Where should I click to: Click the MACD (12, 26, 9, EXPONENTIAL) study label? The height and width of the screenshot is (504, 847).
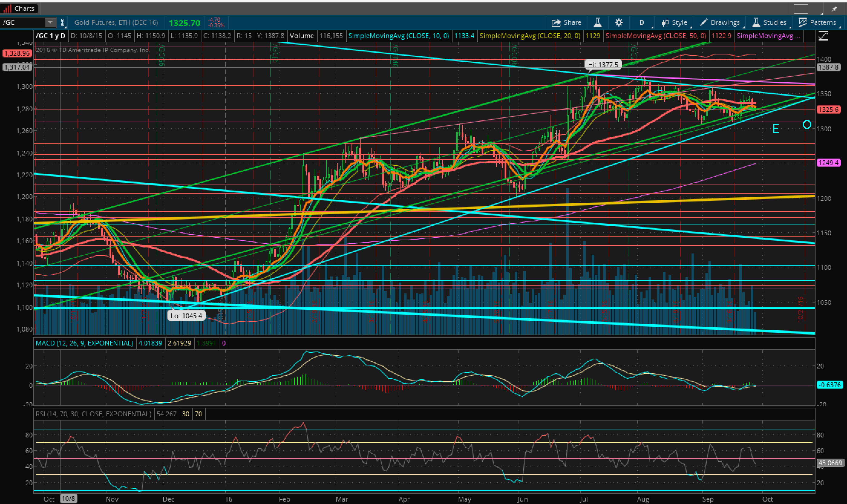85,343
